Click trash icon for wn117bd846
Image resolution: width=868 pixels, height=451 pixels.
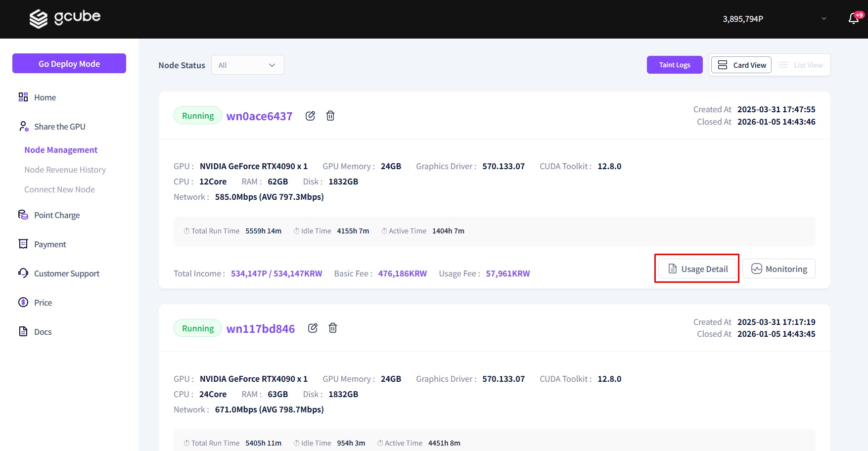(x=333, y=328)
